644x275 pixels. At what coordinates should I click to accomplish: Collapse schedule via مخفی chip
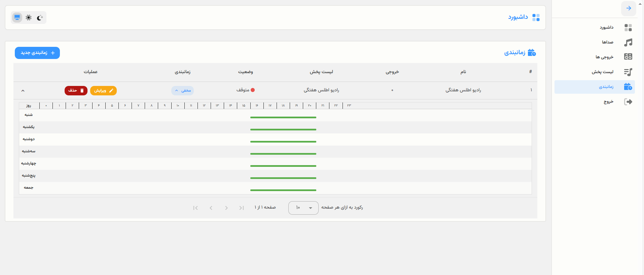(x=182, y=91)
